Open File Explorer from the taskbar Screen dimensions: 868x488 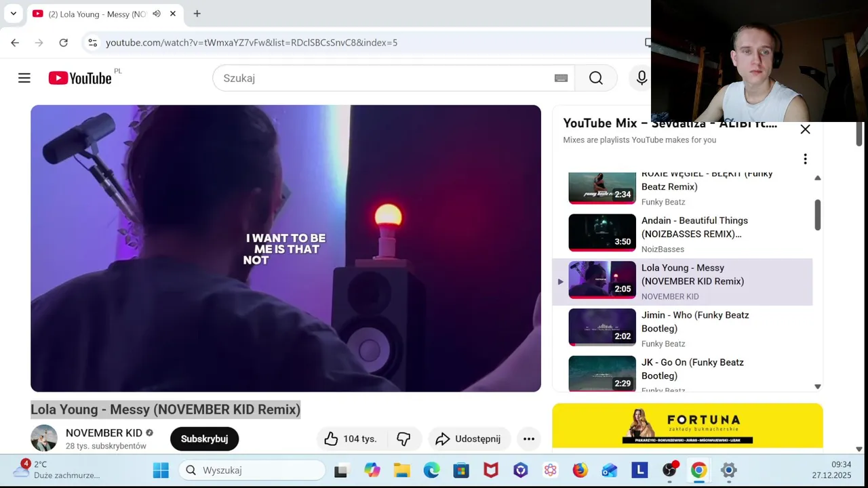coord(401,470)
